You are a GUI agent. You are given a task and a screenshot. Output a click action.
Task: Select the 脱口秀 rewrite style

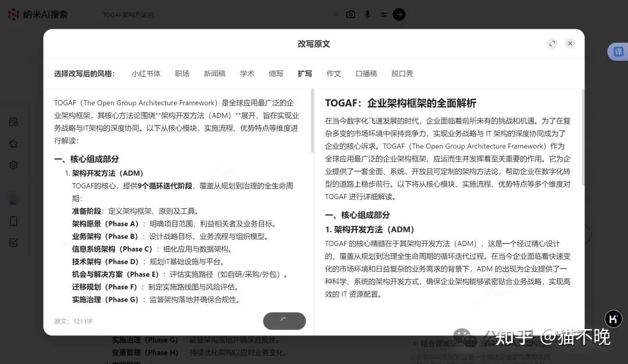click(402, 74)
